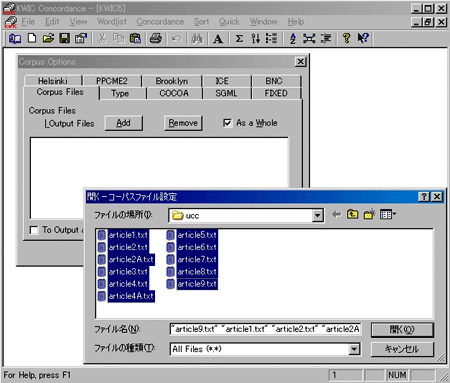Viewport: 450px width, 383px height.
Task: Toggle the To Output checkbox
Action: 34,230
